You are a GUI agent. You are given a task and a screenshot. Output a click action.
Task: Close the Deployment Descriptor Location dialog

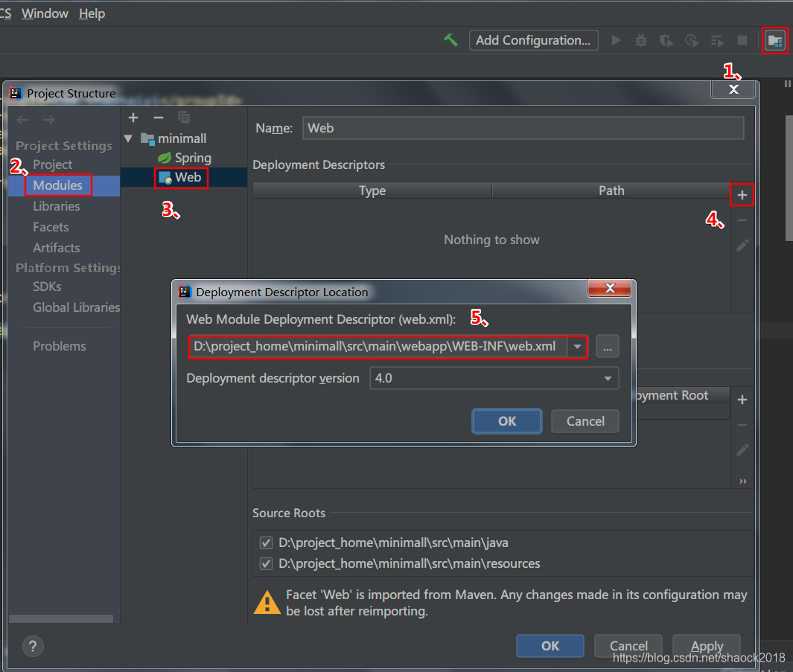pos(610,288)
